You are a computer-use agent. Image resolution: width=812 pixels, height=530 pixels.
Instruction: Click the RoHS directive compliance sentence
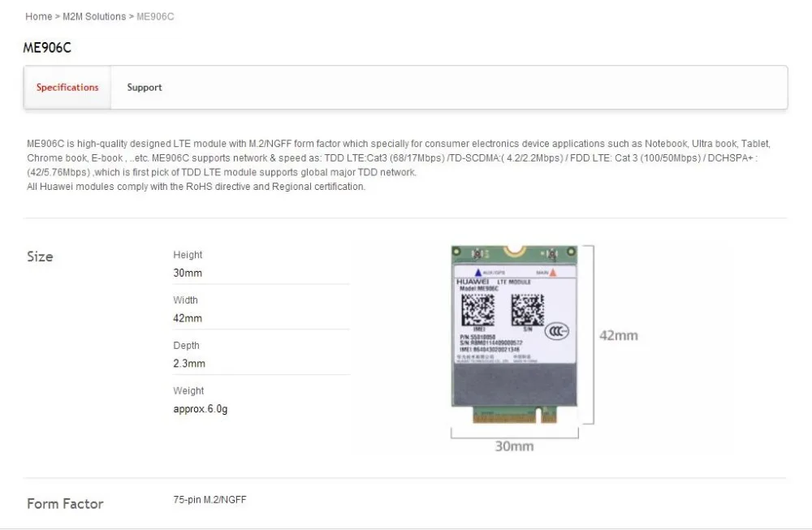tap(197, 187)
